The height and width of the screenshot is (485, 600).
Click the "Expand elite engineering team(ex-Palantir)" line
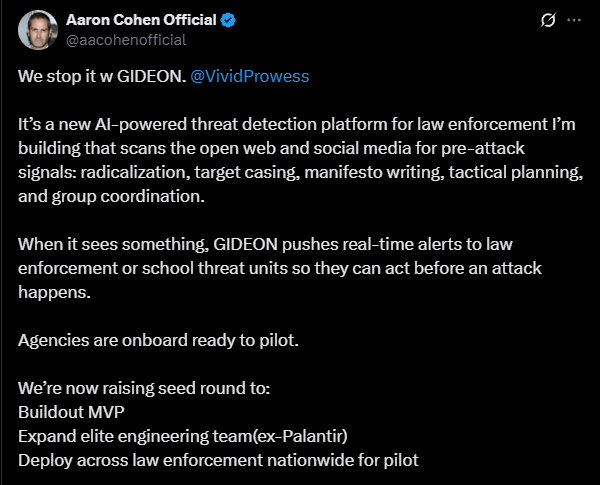[x=182, y=435]
